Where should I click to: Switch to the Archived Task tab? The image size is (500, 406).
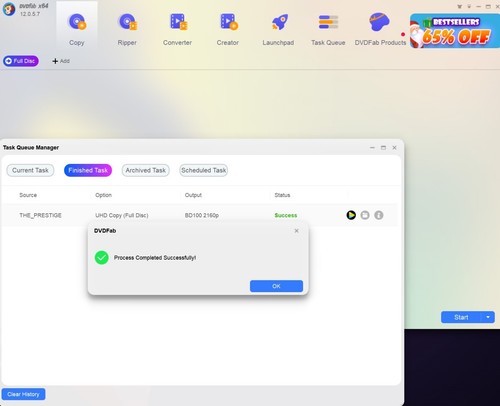click(146, 170)
